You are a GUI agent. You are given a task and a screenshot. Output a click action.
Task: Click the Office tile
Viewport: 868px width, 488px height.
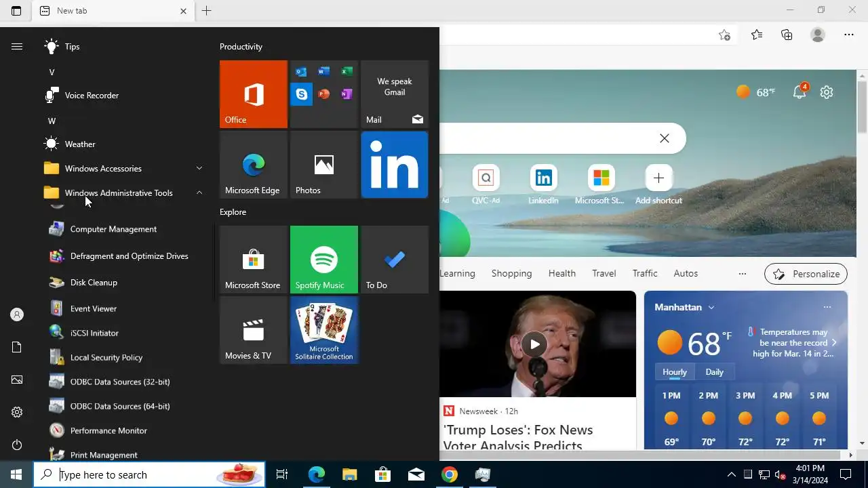(x=254, y=94)
